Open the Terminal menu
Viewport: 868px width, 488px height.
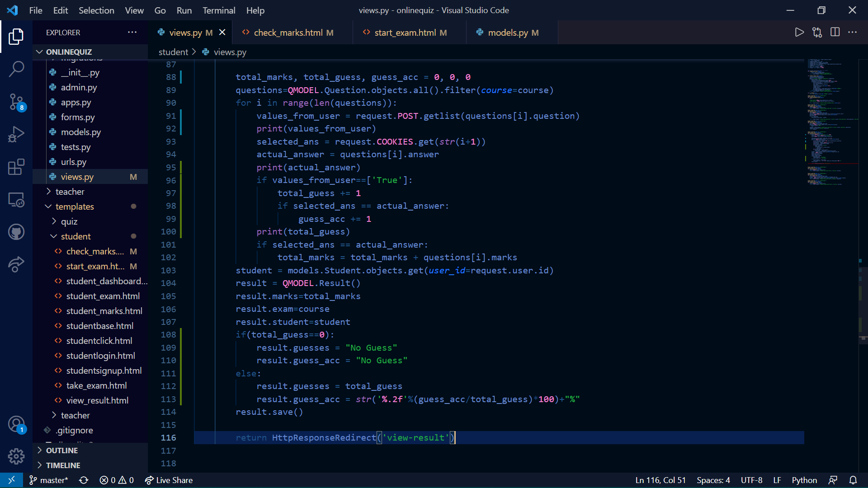[219, 10]
